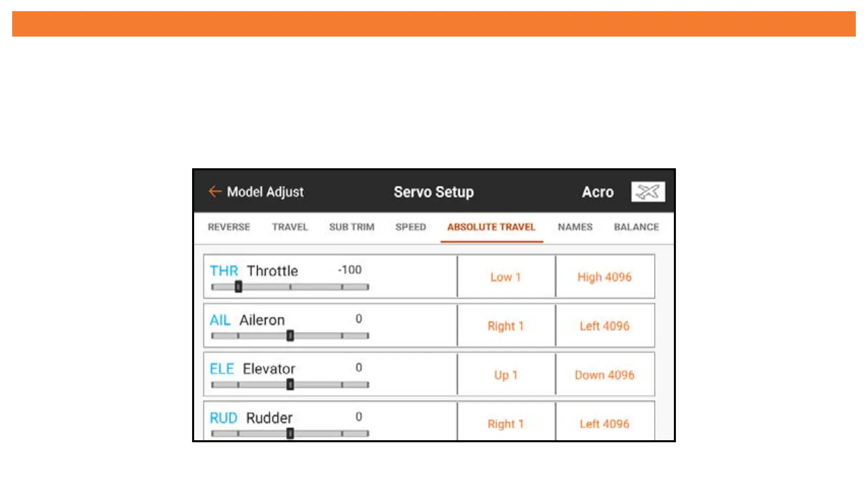Image resolution: width=868 pixels, height=488 pixels.
Task: Switch to the Travel tab
Action: [x=290, y=227]
